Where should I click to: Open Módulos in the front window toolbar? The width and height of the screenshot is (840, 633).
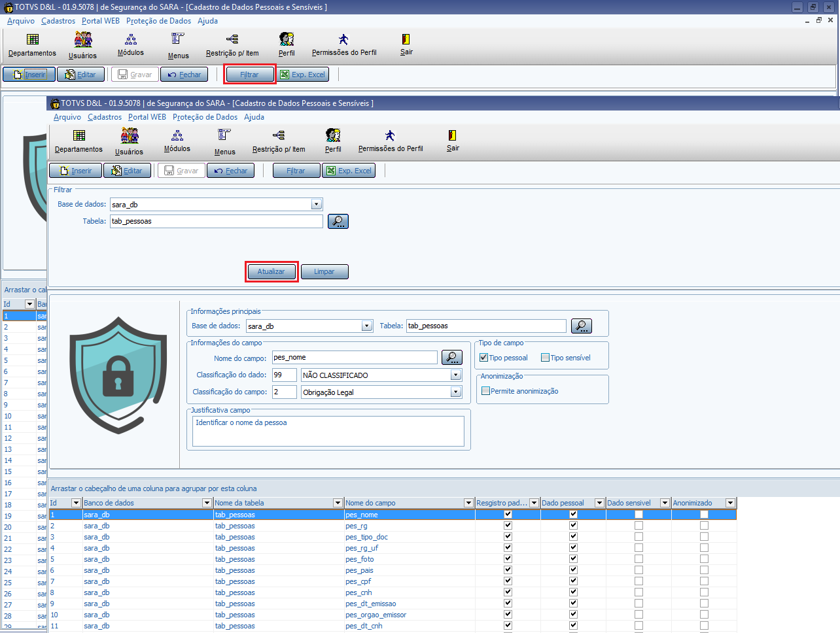click(177, 141)
